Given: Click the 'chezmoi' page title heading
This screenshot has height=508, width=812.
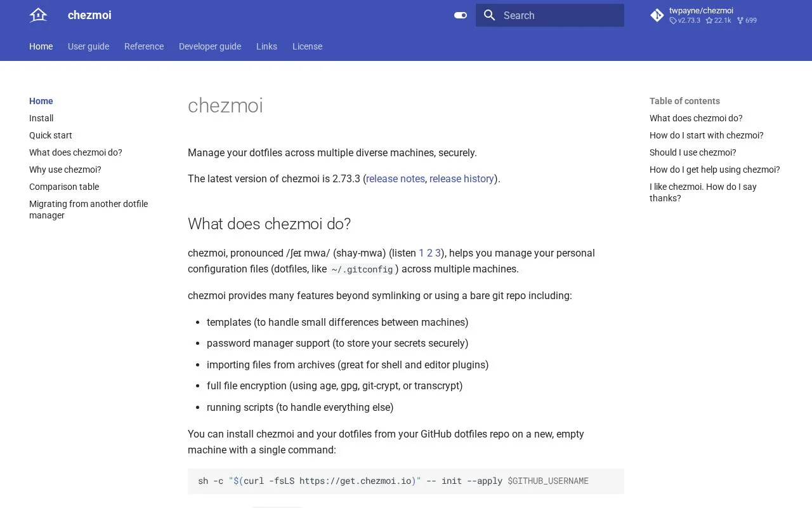Looking at the screenshot, I should click(225, 105).
